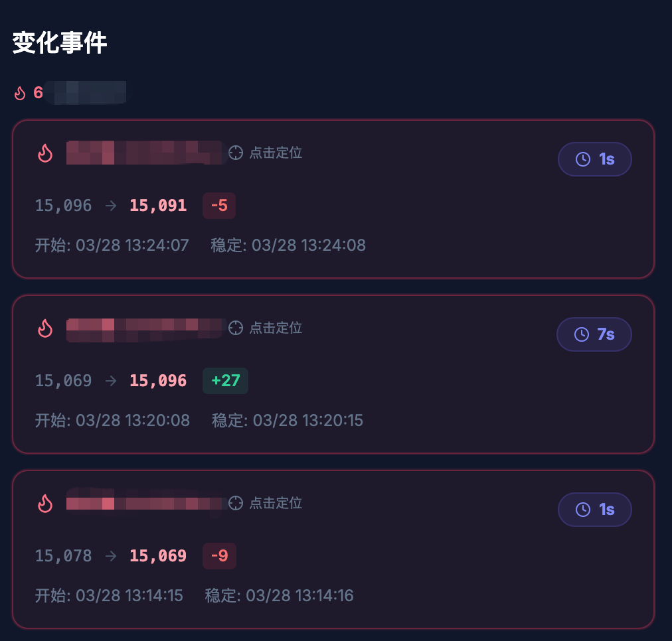The width and height of the screenshot is (672, 641).
Task: Click the flame icon on the first event card
Action: [x=45, y=153]
